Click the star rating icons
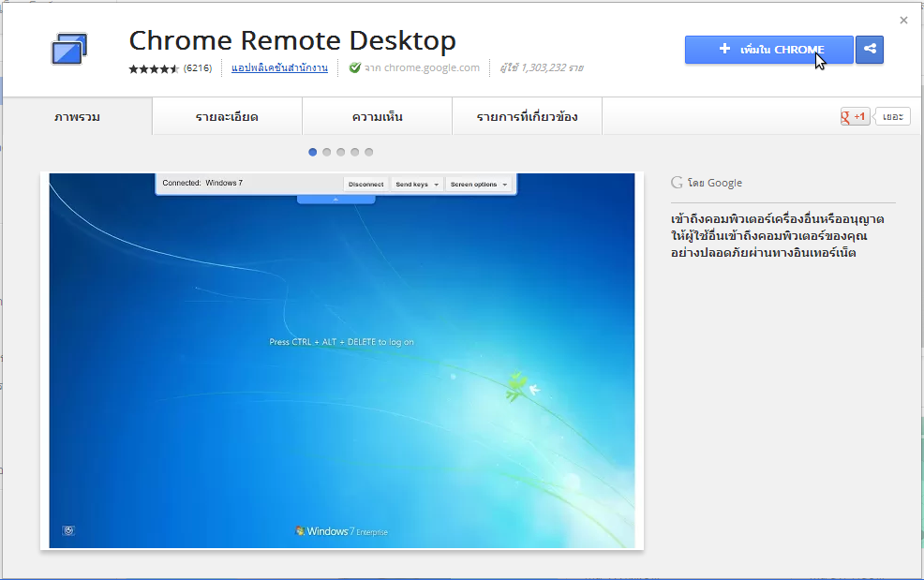This screenshot has height=580, width=924. tap(154, 68)
